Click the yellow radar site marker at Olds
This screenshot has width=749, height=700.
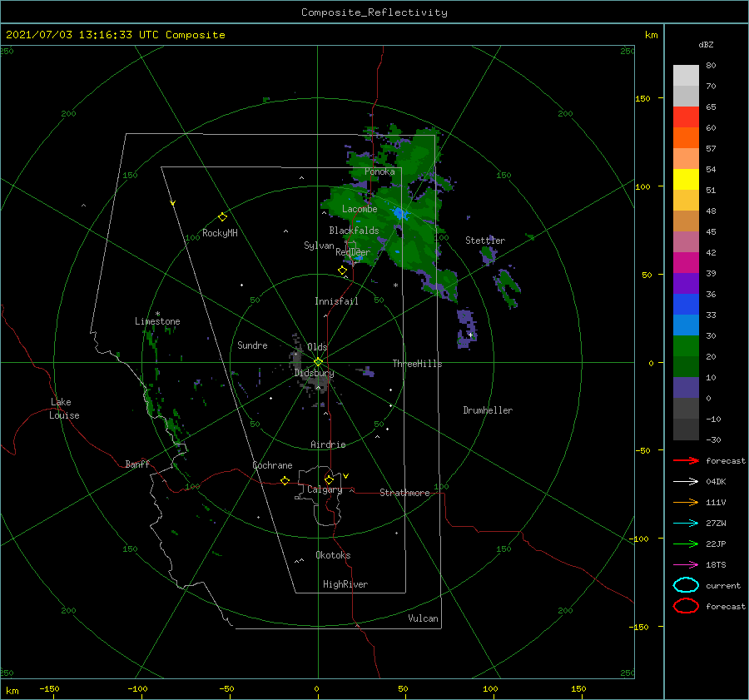[318, 362]
